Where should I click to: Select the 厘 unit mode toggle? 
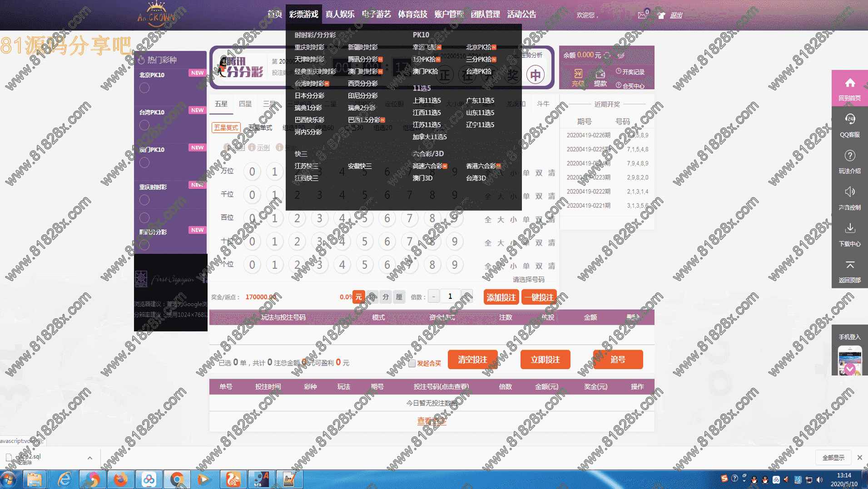point(399,297)
